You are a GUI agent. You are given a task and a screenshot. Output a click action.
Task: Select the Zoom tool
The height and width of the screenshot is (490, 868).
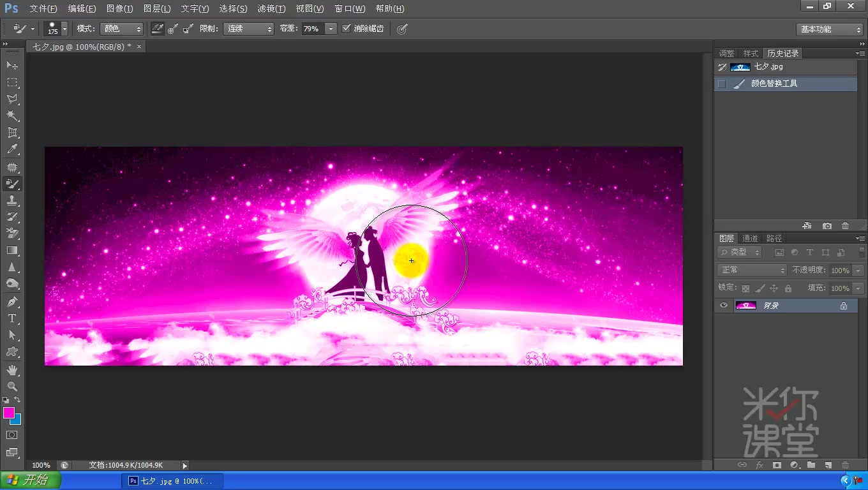12,386
